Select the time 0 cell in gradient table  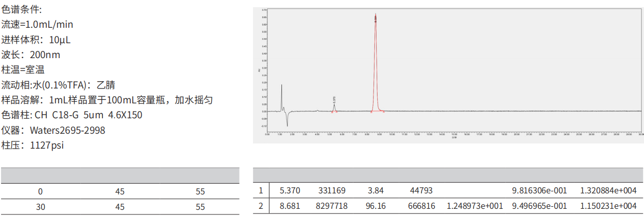click(40, 191)
